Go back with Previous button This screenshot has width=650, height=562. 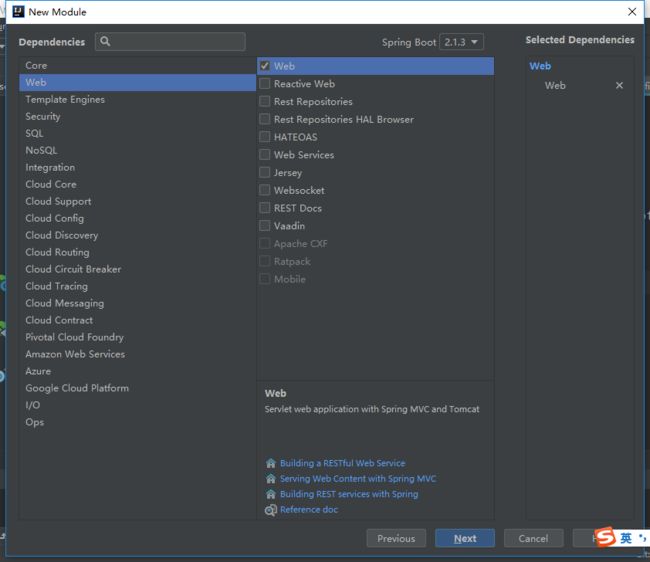click(x=396, y=538)
